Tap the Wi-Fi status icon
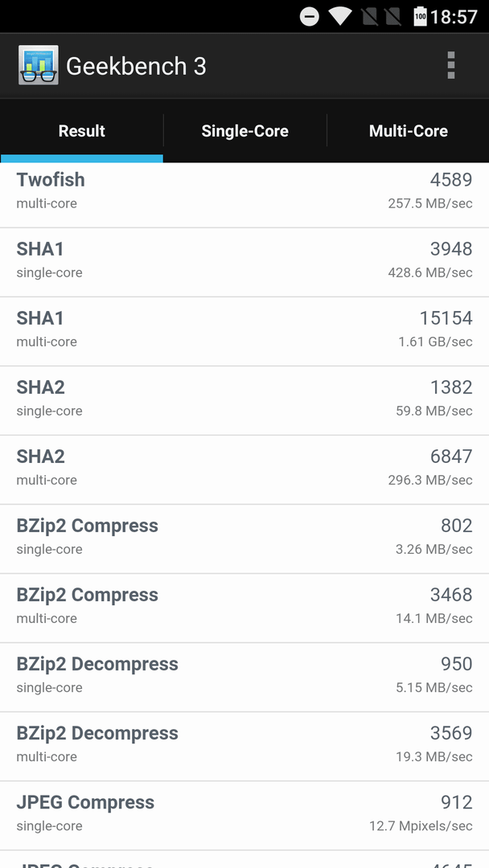Viewport: 489px width, 868px height. coord(339,16)
